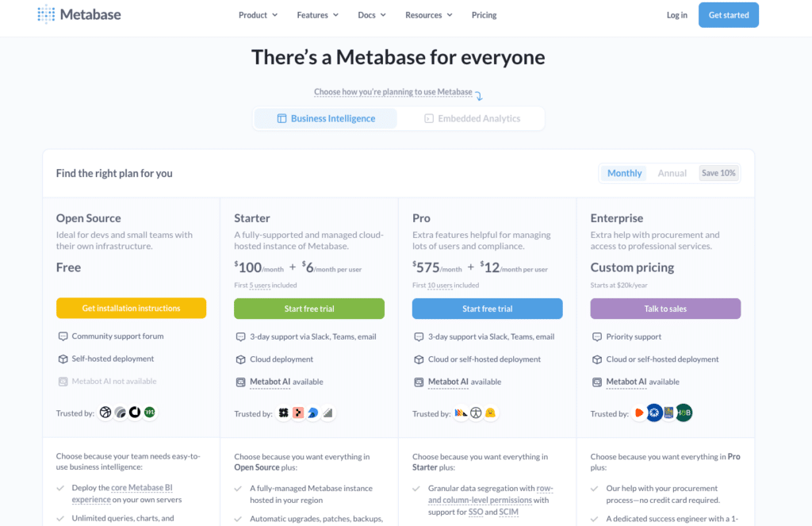Click the shield icon beside Cloud deployment in Starter

[240, 359]
